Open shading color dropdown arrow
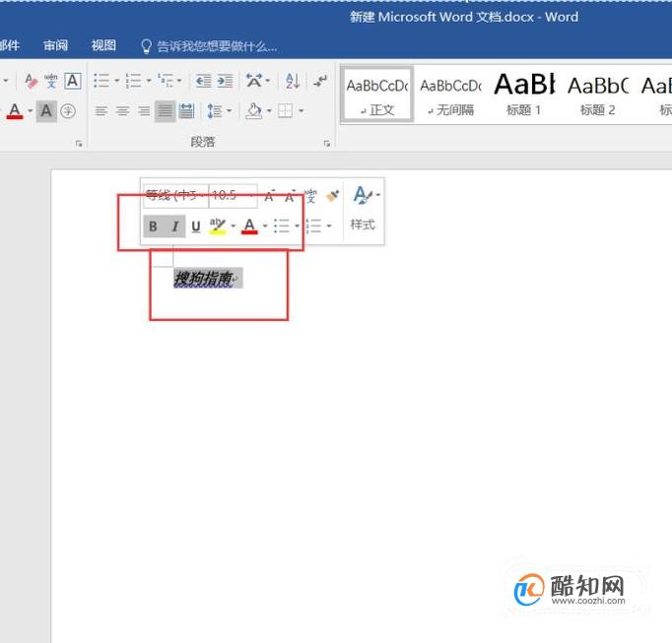 tap(269, 111)
